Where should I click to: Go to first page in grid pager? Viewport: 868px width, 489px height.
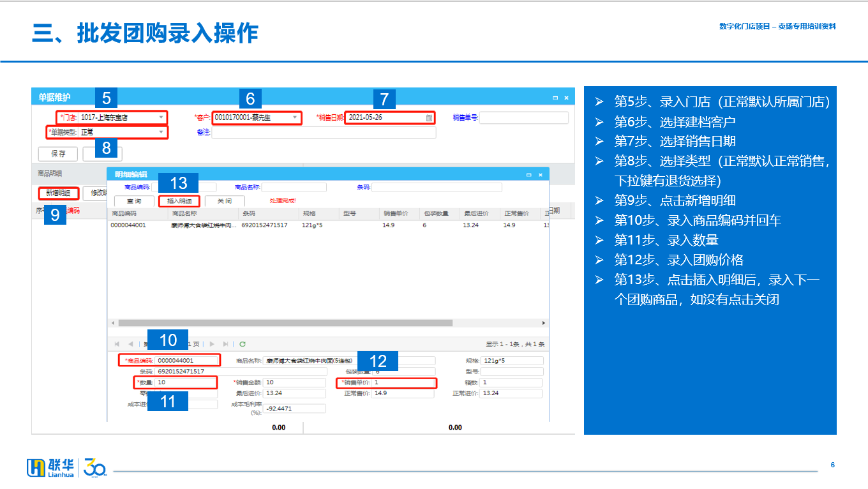point(117,344)
